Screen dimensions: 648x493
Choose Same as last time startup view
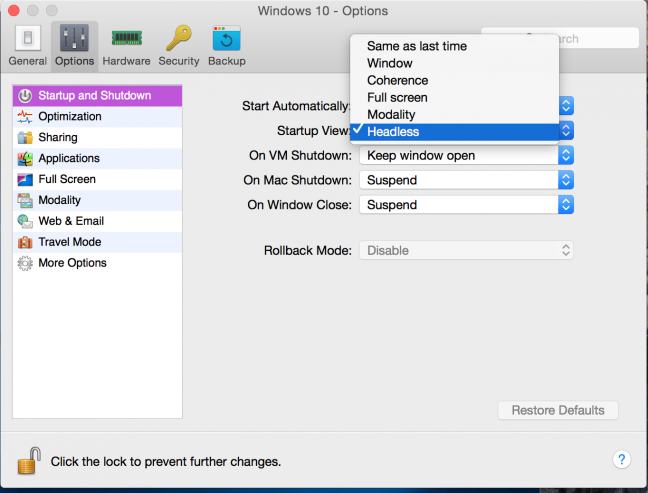coord(455,46)
